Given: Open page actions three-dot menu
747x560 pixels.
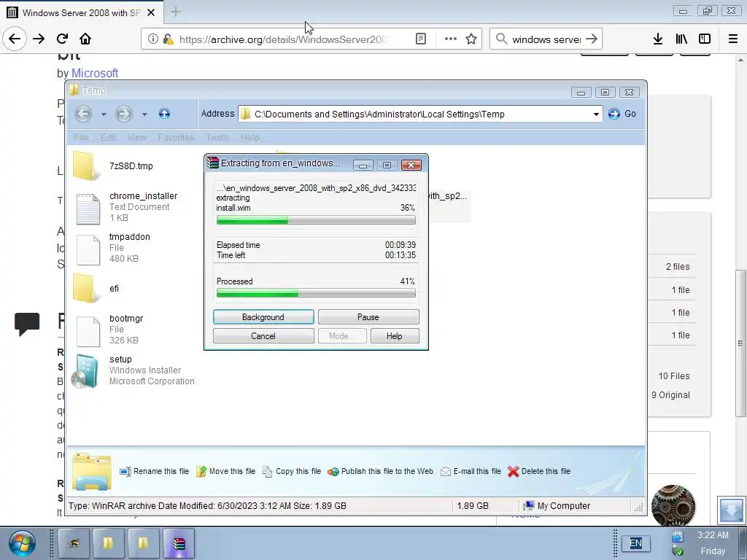Looking at the screenshot, I should [x=450, y=39].
